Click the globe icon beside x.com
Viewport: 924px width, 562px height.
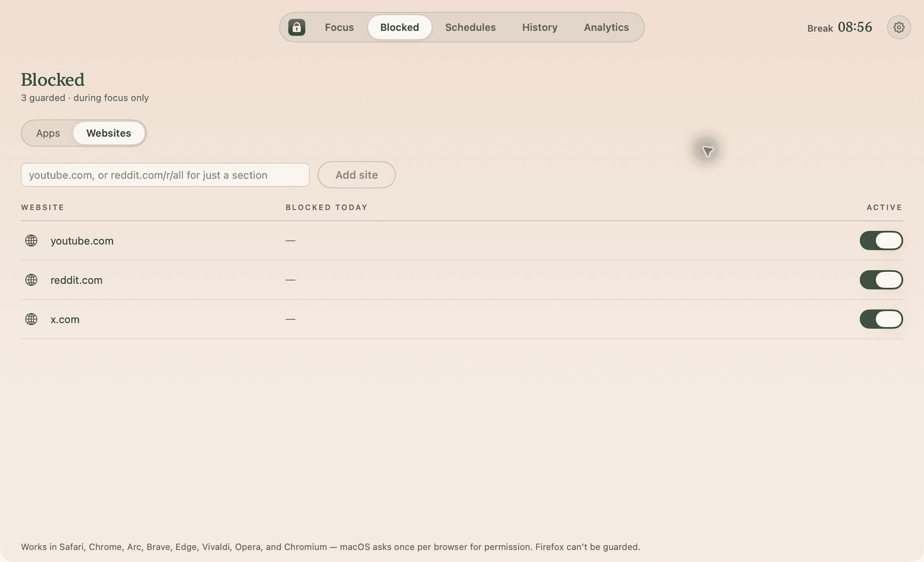point(31,319)
